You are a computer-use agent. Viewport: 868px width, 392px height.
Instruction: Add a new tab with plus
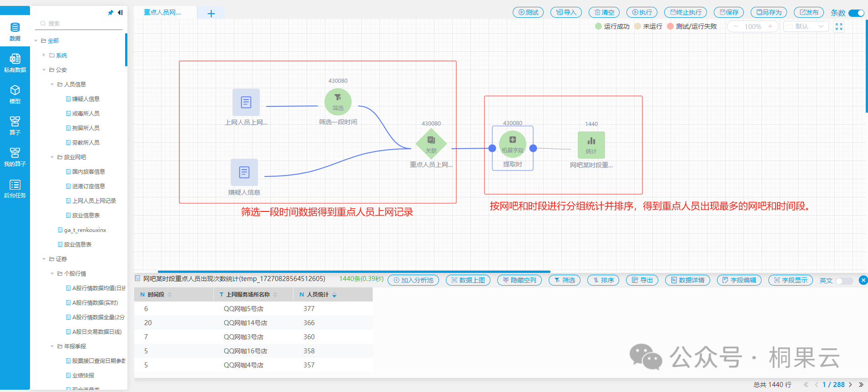coord(211,14)
